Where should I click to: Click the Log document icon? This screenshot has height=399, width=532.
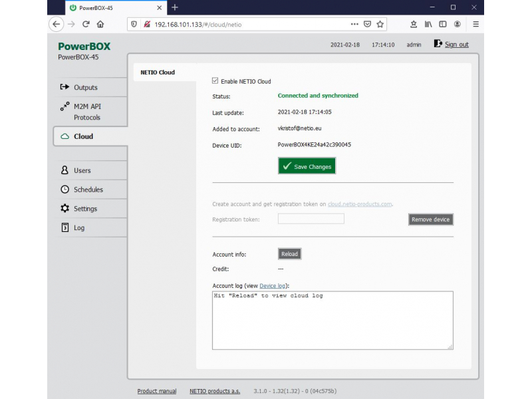tap(65, 227)
